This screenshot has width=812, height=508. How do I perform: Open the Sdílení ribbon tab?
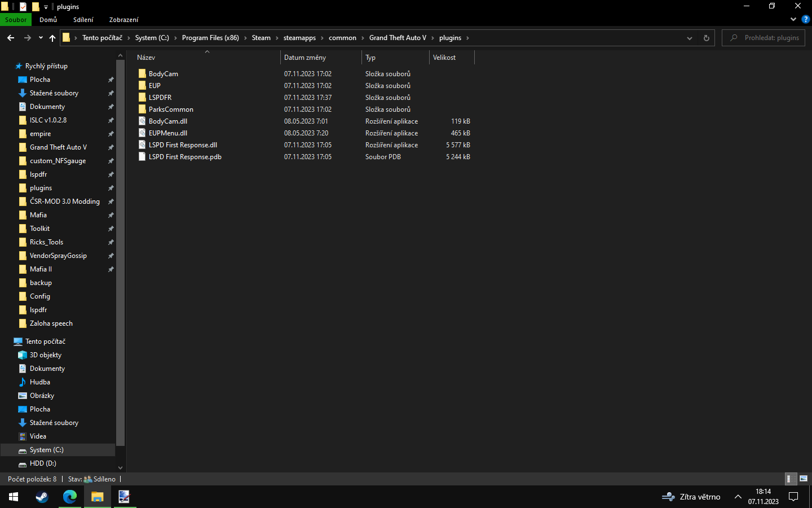pyautogui.click(x=83, y=20)
